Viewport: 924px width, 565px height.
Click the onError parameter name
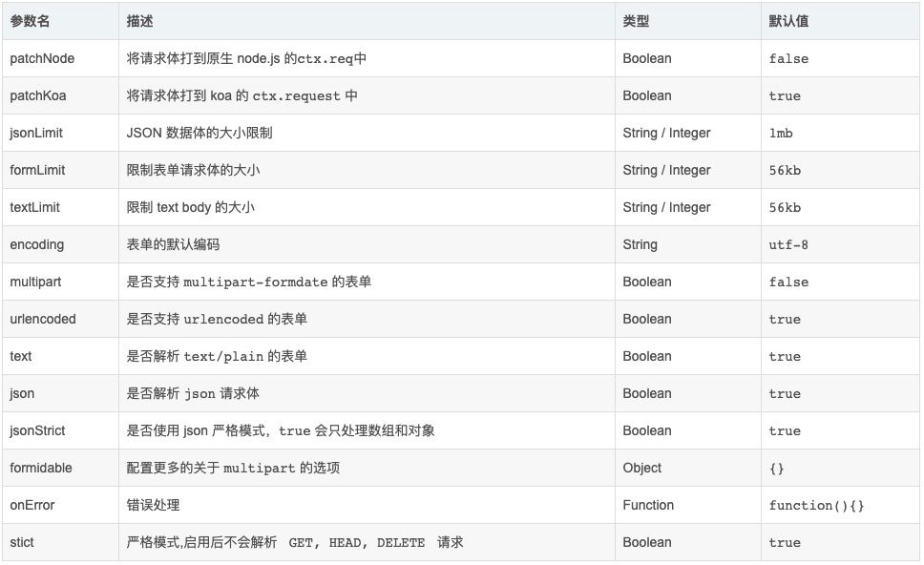32,505
